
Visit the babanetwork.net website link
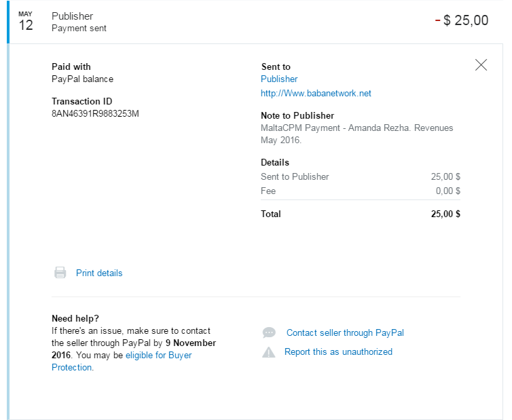coord(316,94)
